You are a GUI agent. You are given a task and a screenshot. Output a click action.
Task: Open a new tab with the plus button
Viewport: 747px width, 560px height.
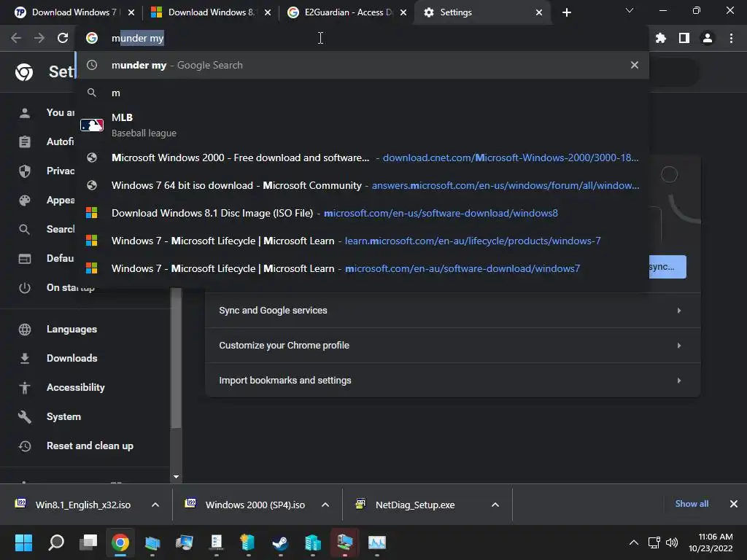point(566,12)
